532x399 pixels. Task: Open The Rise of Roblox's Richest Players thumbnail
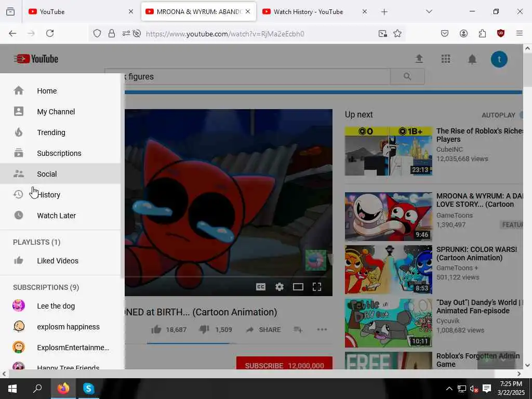click(x=389, y=151)
